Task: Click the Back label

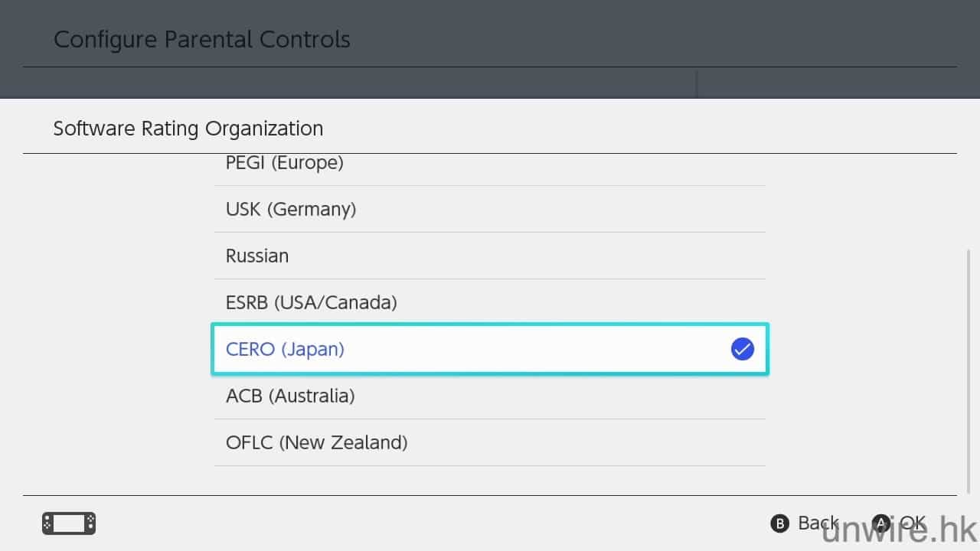Action: point(817,523)
